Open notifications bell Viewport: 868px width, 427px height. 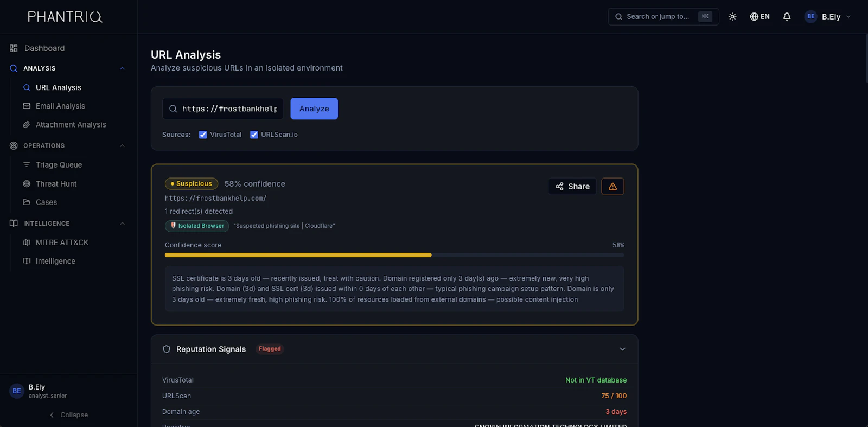coord(787,16)
